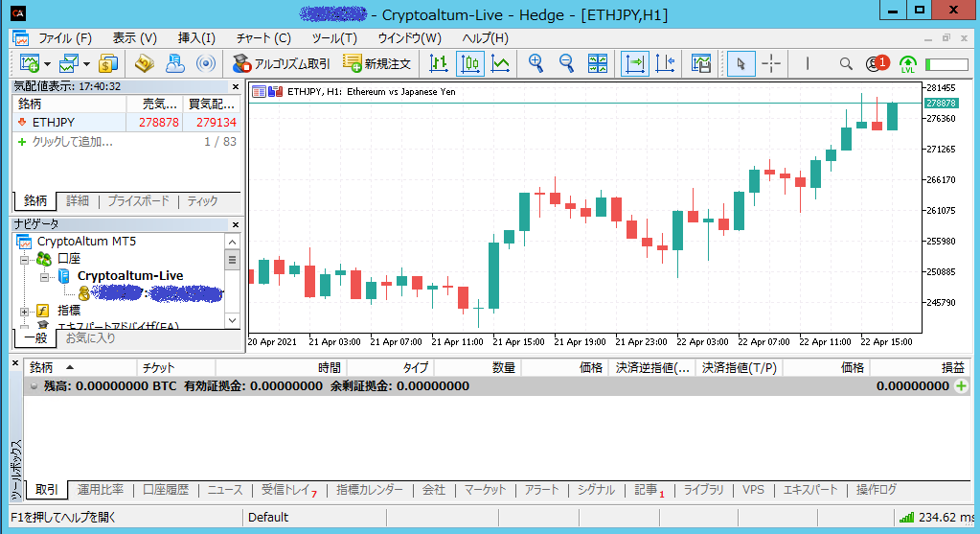The image size is (980, 534).
Task: Close the toolbox panel
Action: (15, 363)
